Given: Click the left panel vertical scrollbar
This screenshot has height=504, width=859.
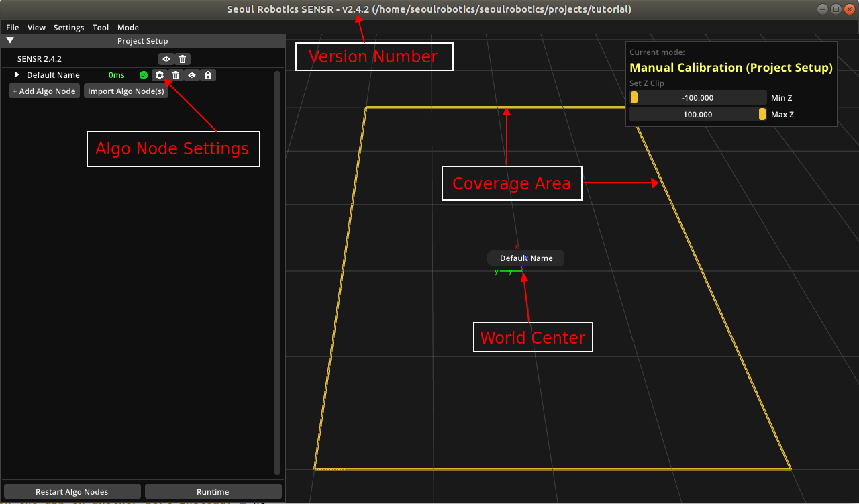Looking at the screenshot, I should pos(277,272).
